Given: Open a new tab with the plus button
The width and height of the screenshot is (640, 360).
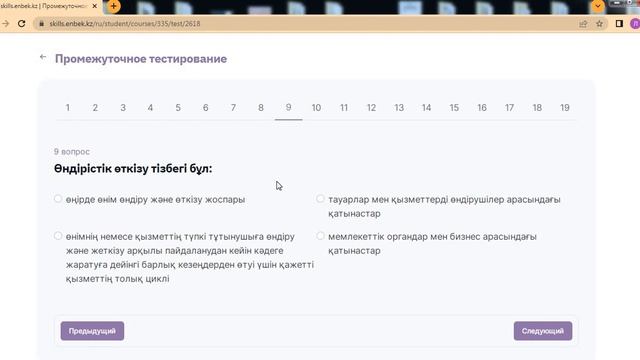Looking at the screenshot, I should tap(113, 6).
